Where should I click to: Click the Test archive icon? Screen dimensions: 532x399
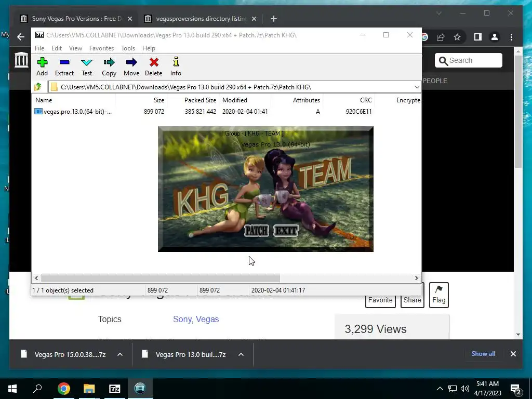click(87, 66)
